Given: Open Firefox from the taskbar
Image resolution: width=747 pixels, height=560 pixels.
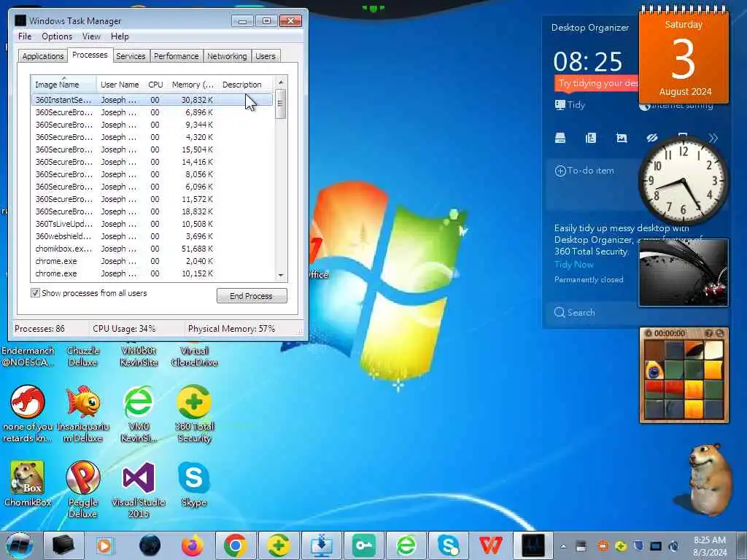Looking at the screenshot, I should click(x=193, y=545).
